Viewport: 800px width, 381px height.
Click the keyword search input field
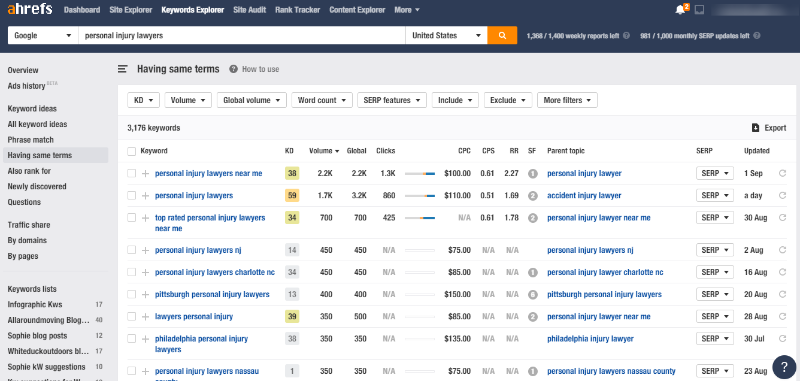click(242, 36)
